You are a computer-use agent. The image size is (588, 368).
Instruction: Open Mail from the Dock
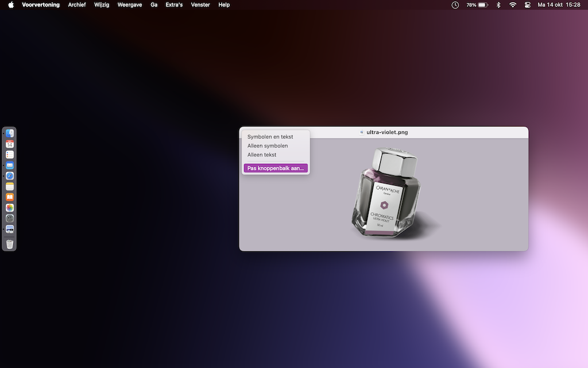tap(10, 165)
